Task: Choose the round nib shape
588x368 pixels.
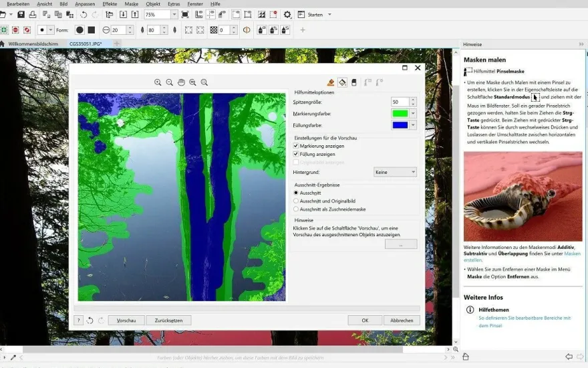Action: pos(80,29)
